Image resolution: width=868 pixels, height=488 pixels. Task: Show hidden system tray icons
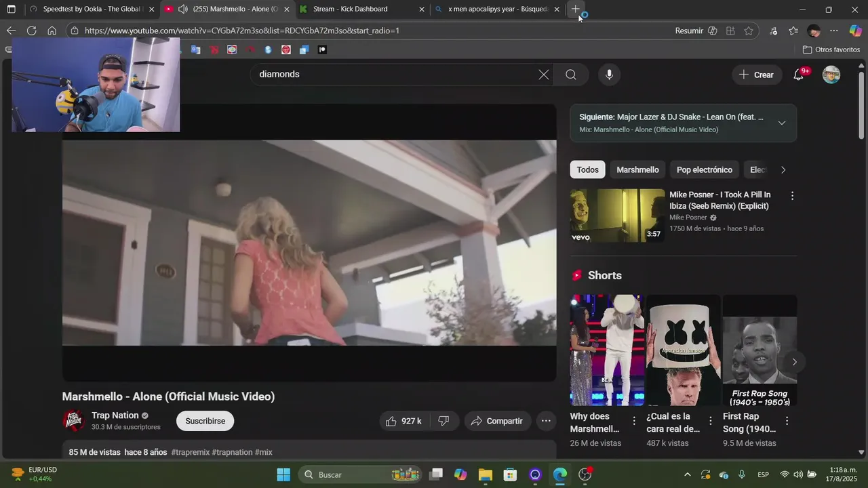688,474
